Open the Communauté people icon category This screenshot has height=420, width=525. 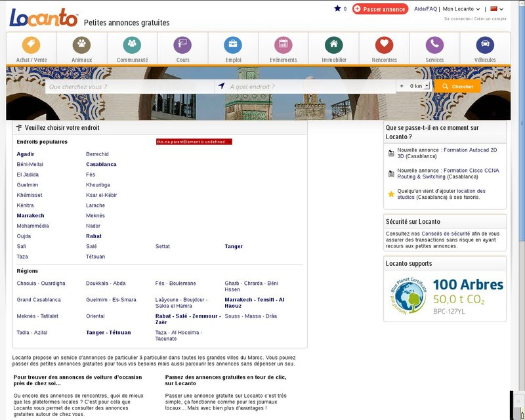click(x=132, y=45)
